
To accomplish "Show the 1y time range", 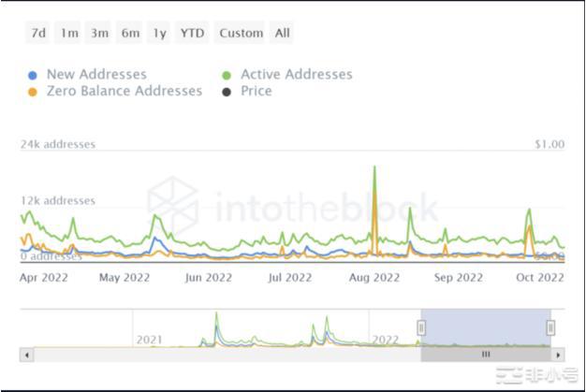I will coord(160,33).
